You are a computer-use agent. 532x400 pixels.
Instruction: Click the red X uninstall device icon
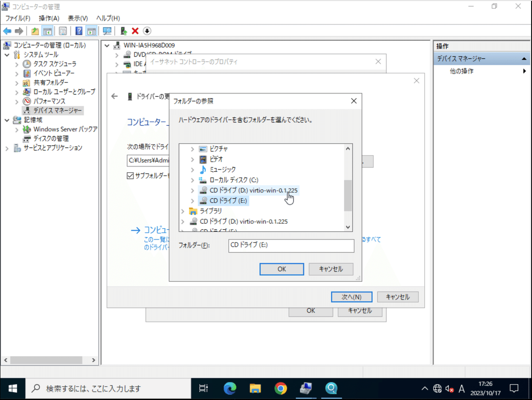pyautogui.click(x=135, y=31)
